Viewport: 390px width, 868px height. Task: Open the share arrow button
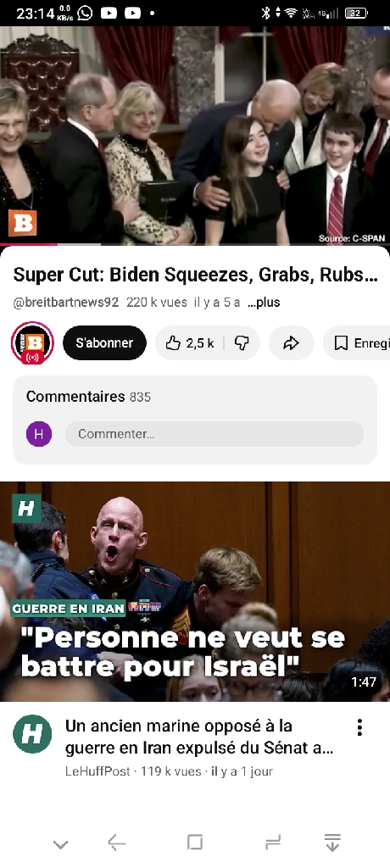coord(292,343)
